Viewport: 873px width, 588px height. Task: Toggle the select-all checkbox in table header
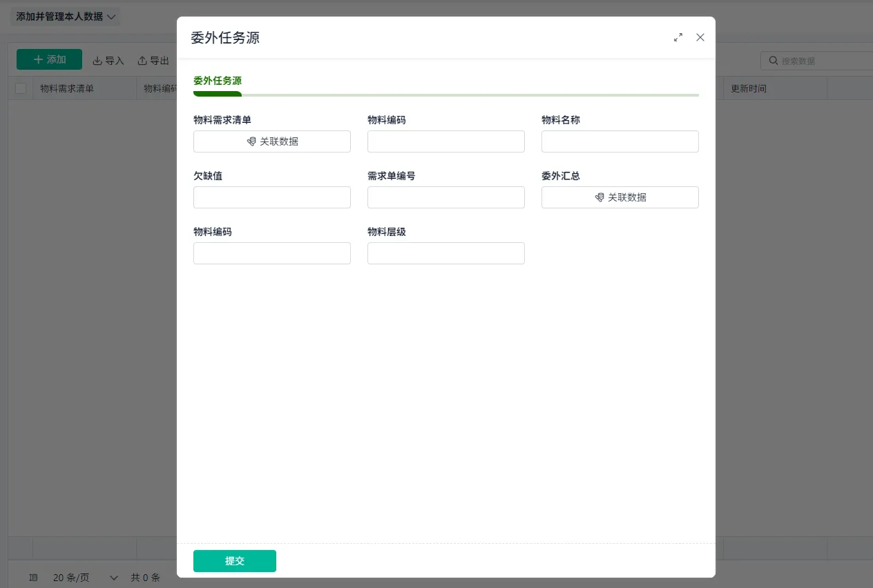point(21,88)
